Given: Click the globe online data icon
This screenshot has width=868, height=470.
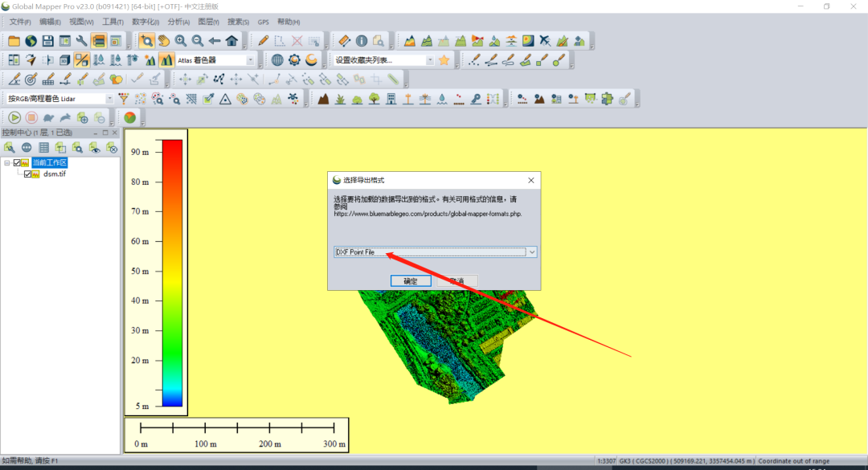Looking at the screenshot, I should pos(31,41).
